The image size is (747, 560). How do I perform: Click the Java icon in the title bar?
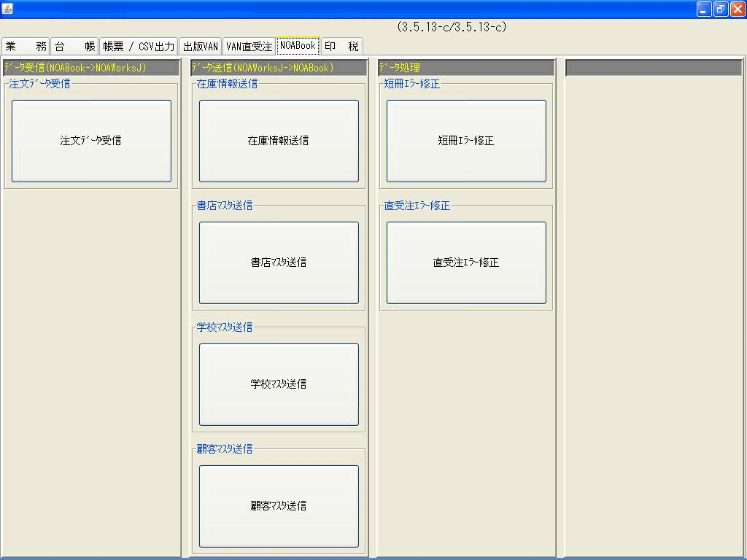[7, 7]
